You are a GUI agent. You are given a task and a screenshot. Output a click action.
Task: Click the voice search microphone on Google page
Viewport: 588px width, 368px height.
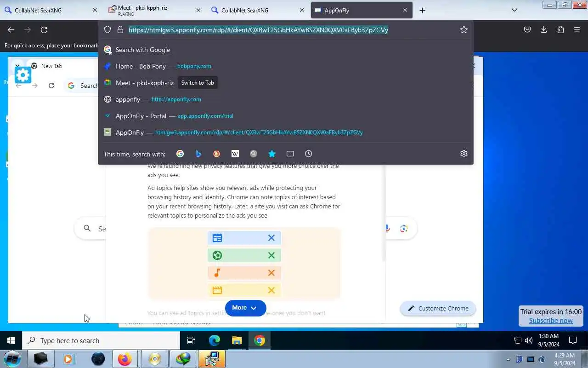(387, 229)
